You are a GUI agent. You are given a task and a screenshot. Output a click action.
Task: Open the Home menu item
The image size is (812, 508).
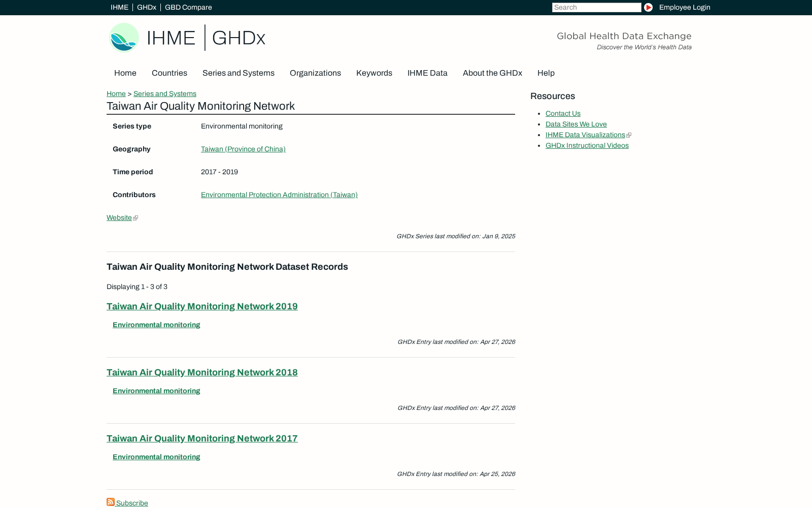125,73
